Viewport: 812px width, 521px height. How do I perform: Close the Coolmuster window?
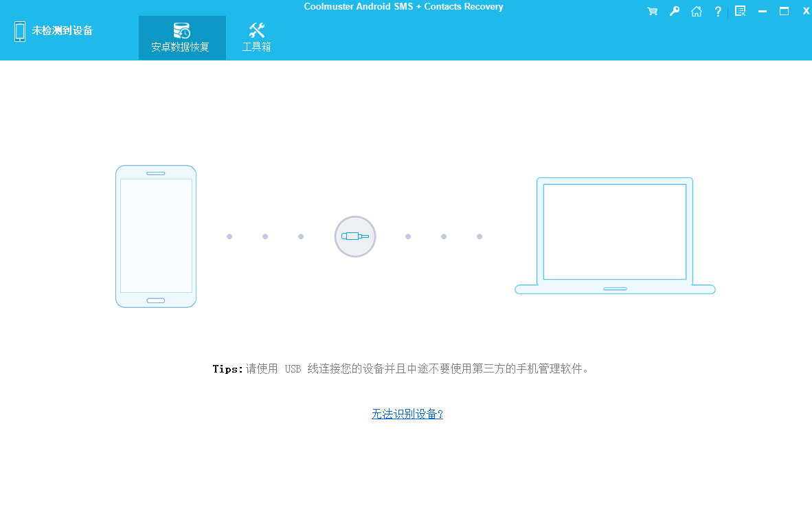tap(807, 12)
